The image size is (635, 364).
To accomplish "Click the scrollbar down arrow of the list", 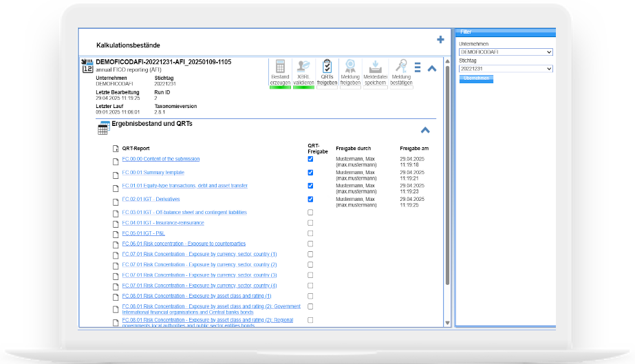I will (x=448, y=323).
